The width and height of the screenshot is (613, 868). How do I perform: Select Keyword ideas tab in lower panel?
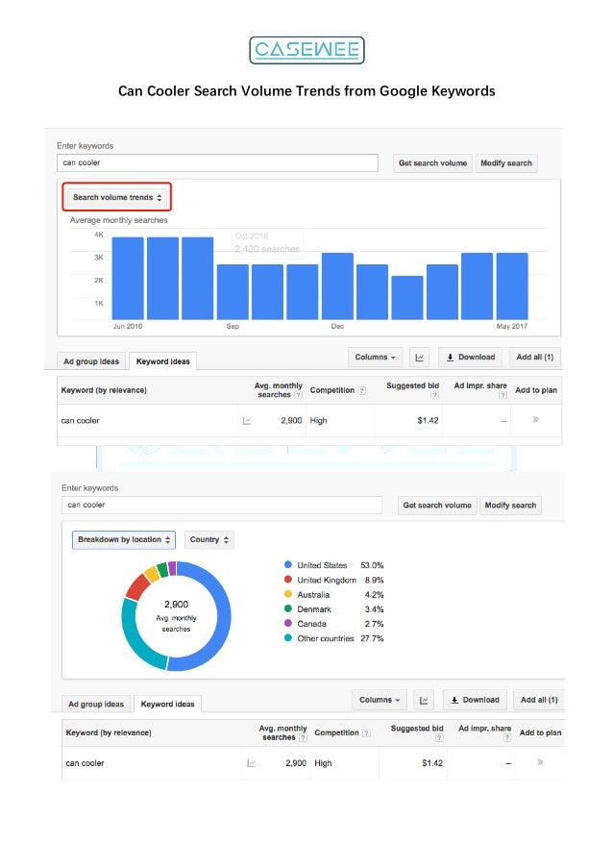(167, 705)
